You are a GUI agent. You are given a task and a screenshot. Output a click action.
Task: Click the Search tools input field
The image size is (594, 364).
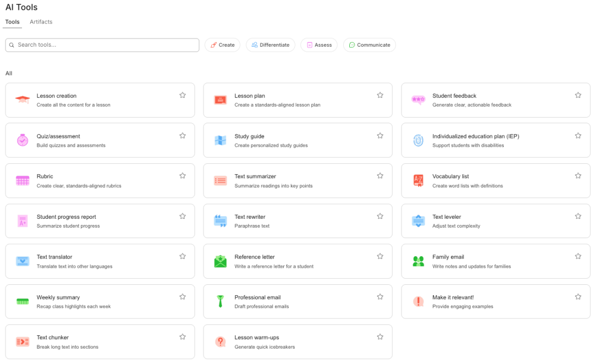click(x=105, y=45)
